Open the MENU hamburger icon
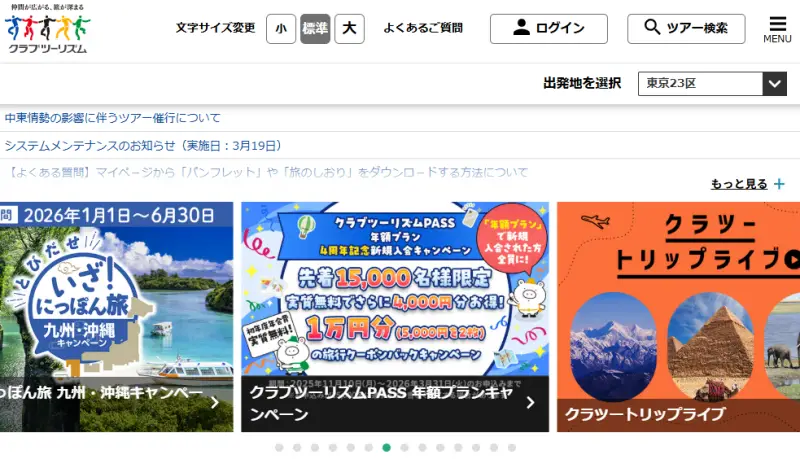This screenshot has height=459, width=800. [777, 29]
